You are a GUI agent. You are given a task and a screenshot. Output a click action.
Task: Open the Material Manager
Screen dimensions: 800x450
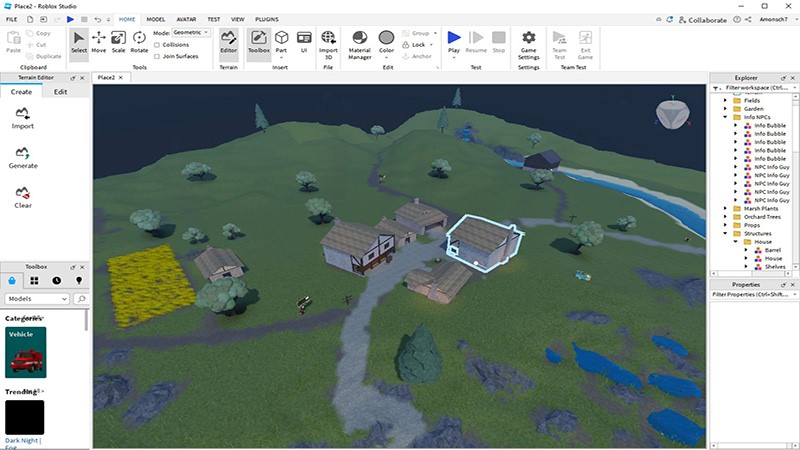[x=360, y=45]
